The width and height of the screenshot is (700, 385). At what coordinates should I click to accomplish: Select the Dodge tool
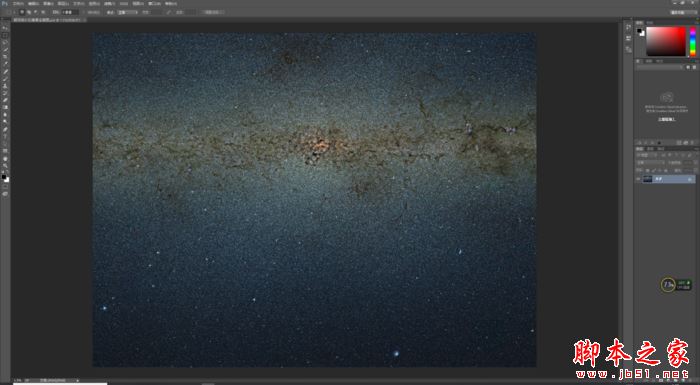(x=5, y=121)
